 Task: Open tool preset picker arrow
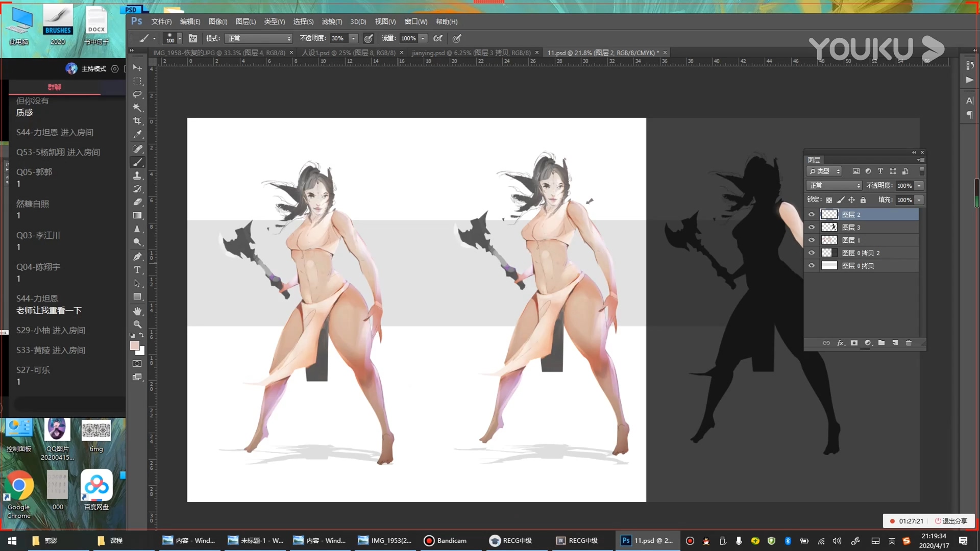point(154,38)
